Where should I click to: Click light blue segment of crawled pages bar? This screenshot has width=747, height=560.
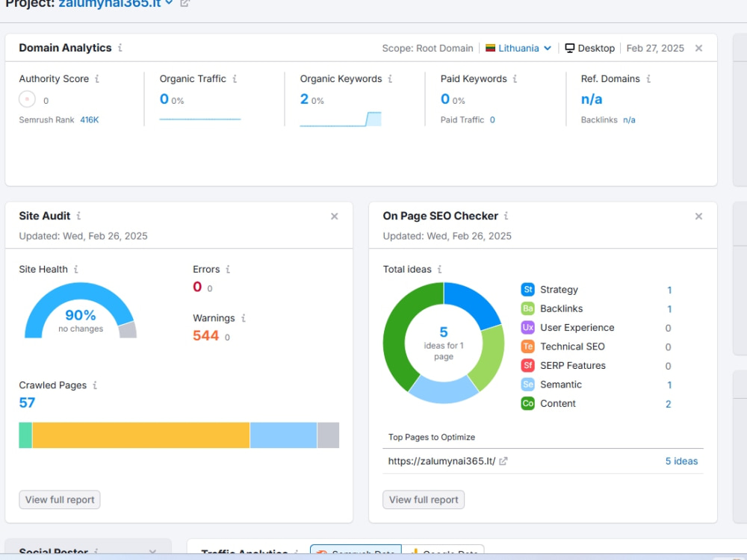[x=283, y=435]
